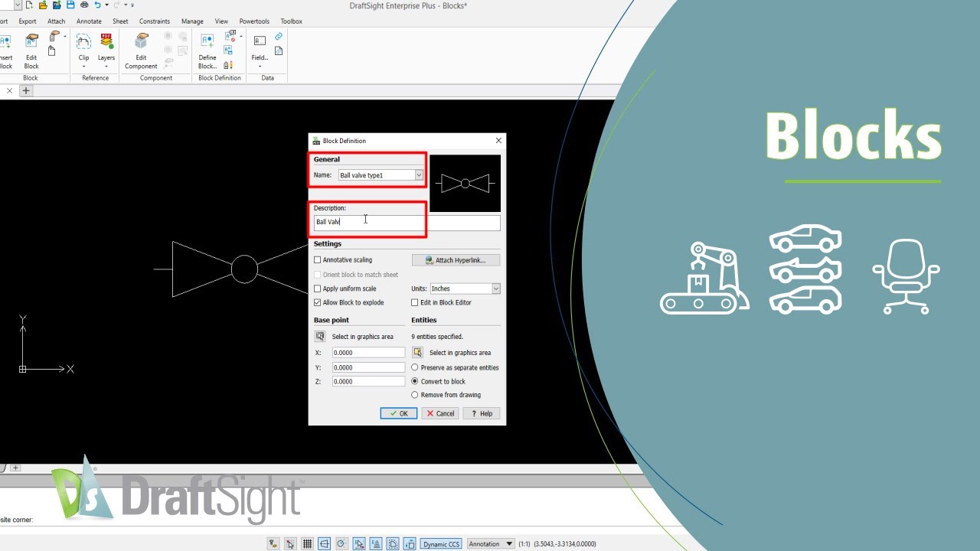The height and width of the screenshot is (551, 980).
Task: Open the block Name dropdown list
Action: [419, 175]
